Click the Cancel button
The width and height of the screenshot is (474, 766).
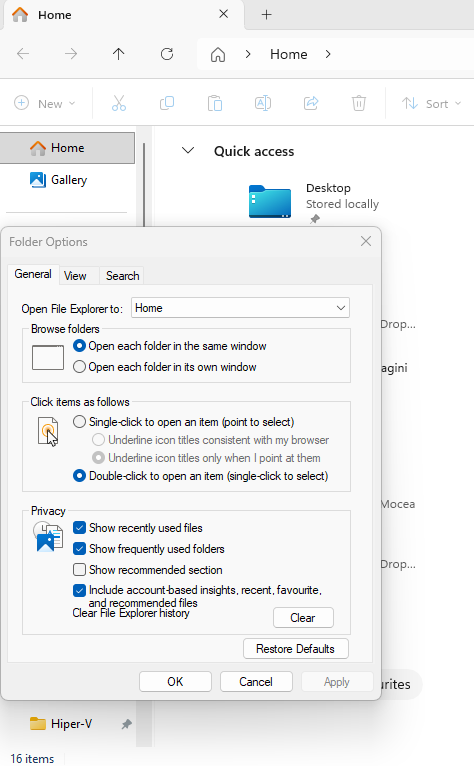(x=256, y=681)
